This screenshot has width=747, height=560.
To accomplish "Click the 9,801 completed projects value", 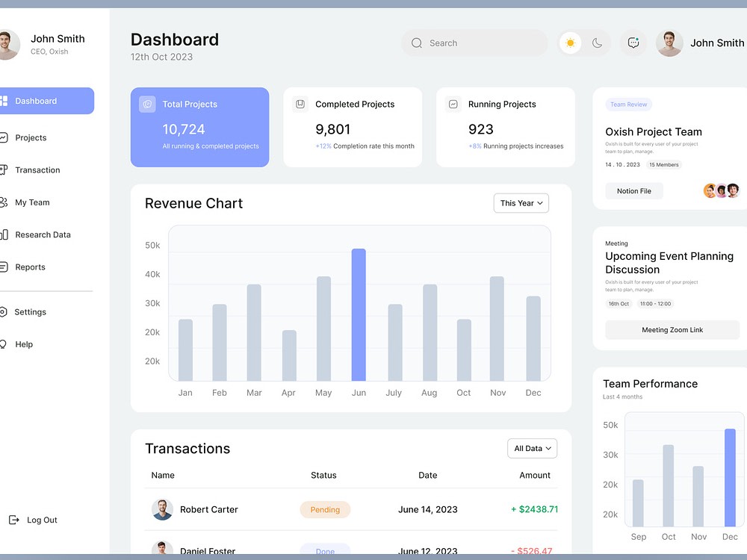I will coord(332,129).
